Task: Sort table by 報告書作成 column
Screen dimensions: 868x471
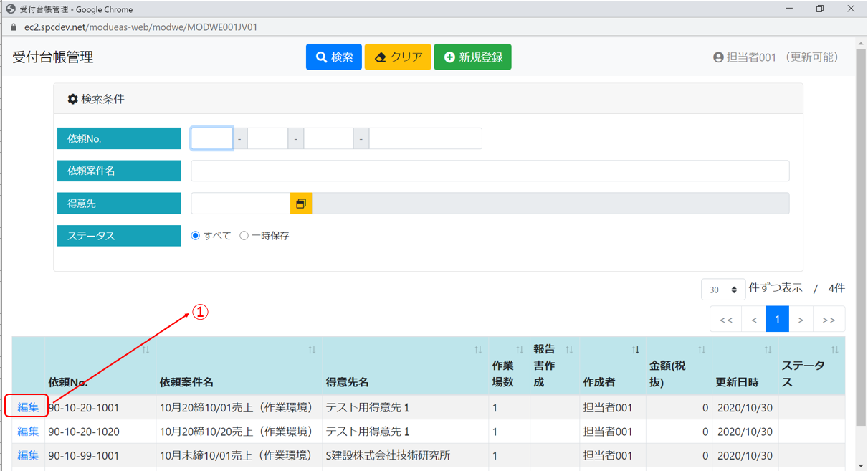Action: (569, 350)
